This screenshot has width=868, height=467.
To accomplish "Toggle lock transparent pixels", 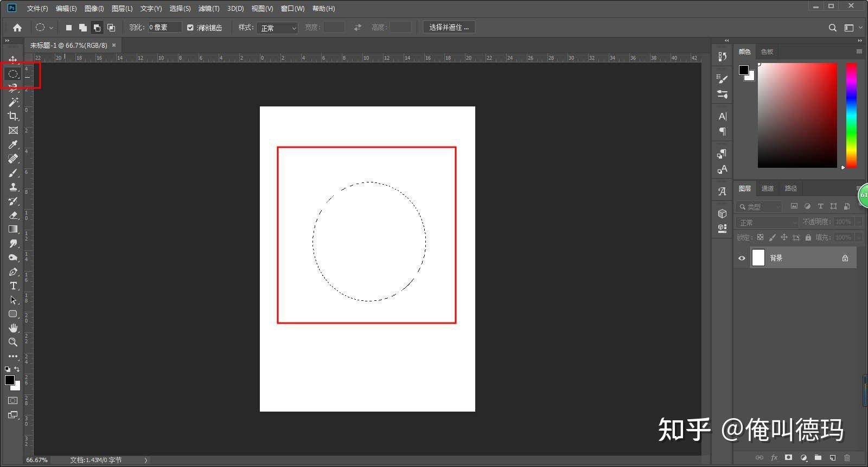I will [x=760, y=237].
